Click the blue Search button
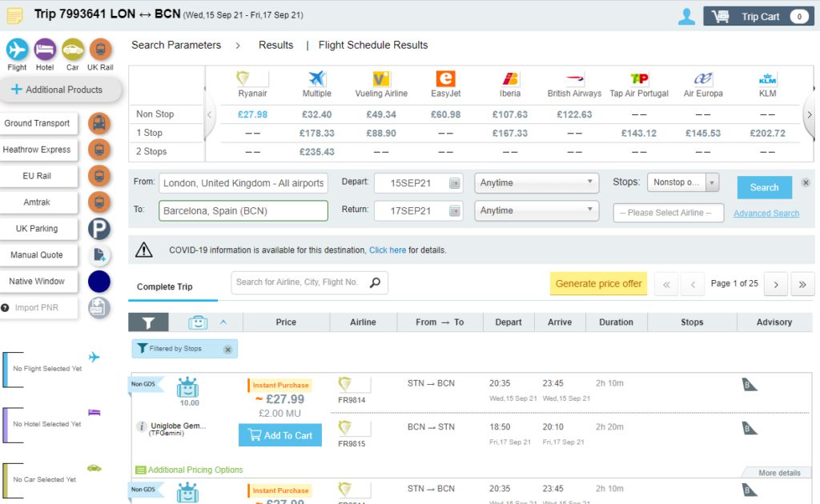 point(764,187)
